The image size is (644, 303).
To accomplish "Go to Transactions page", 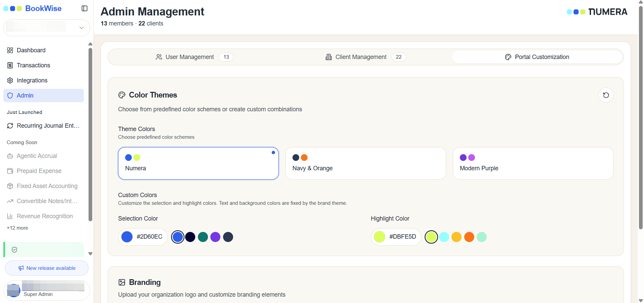I will [44, 65].
